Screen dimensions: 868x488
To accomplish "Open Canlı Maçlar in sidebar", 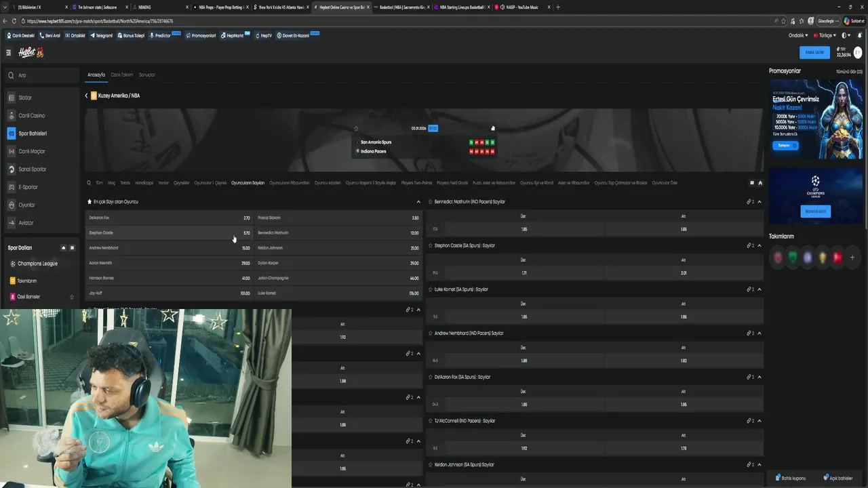I will (x=41, y=151).
